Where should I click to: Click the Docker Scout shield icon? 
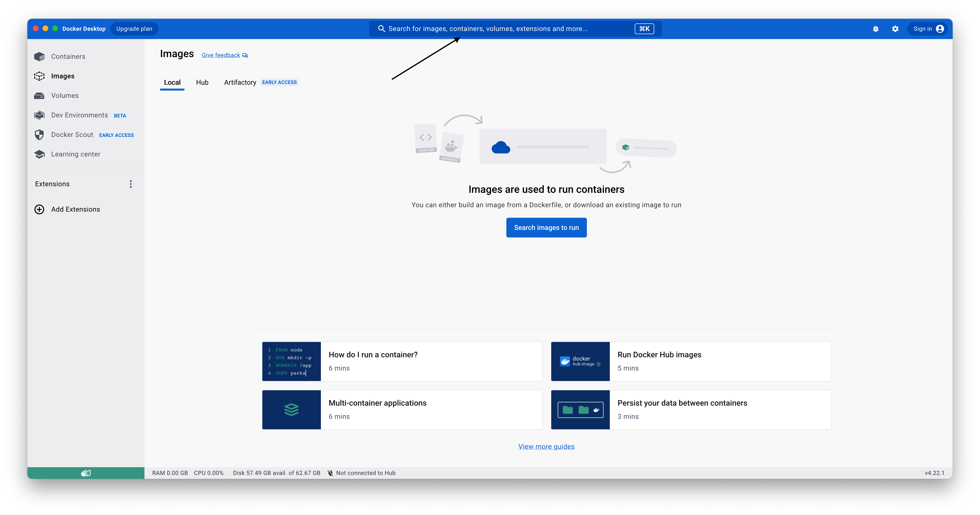pos(39,135)
